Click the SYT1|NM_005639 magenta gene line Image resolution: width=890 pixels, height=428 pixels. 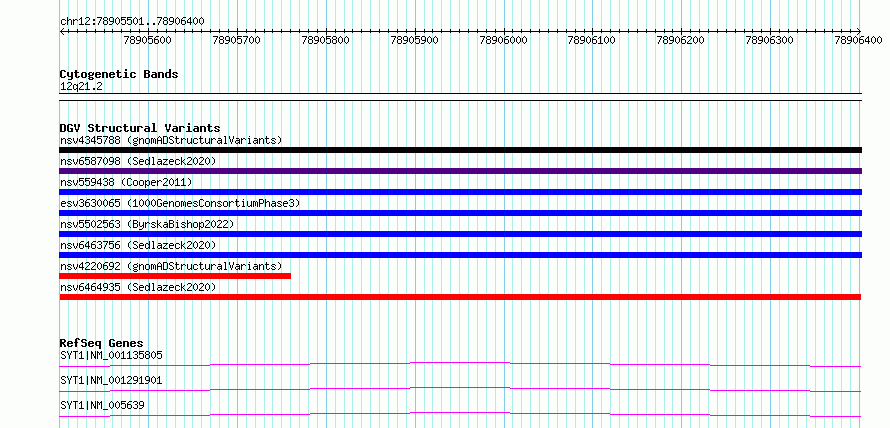coord(460,414)
